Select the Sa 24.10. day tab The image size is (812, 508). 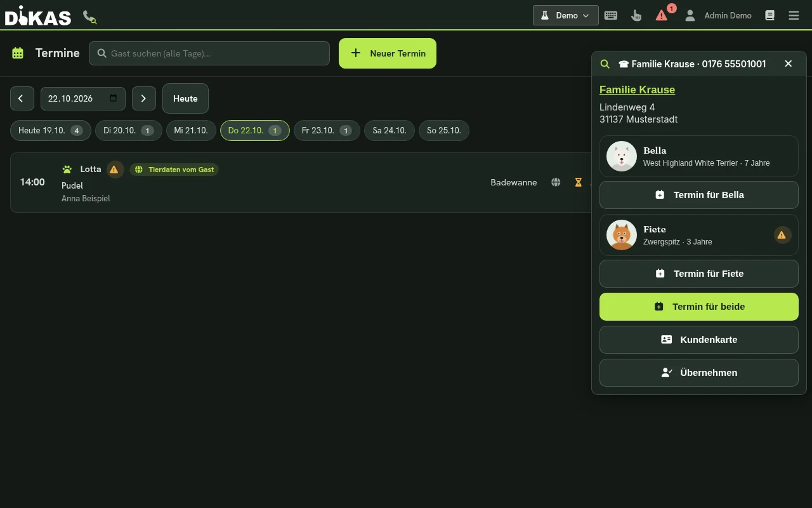(390, 130)
